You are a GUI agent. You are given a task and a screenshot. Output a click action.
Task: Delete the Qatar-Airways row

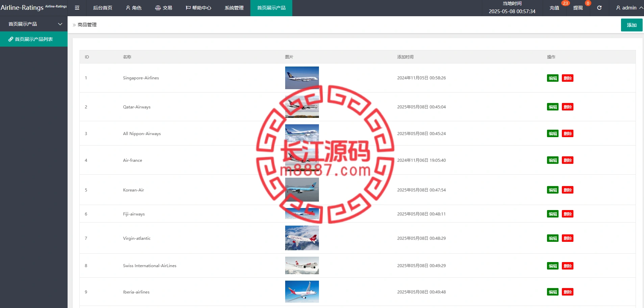pos(568,107)
